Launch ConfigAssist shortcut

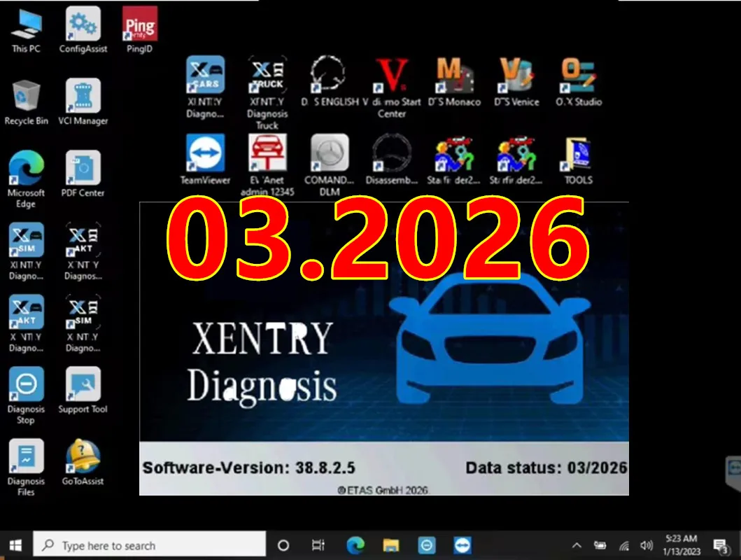coord(83,29)
